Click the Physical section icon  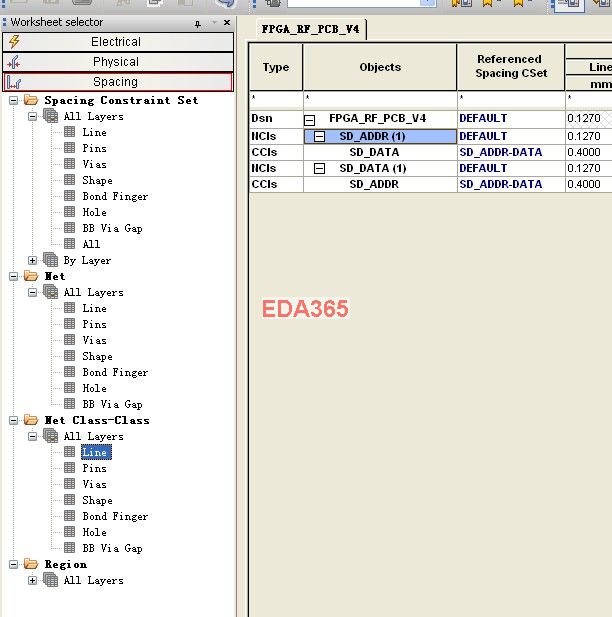pos(14,62)
